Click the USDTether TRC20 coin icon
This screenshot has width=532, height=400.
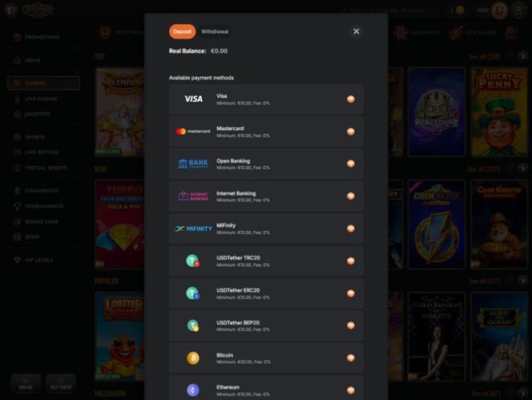193,261
